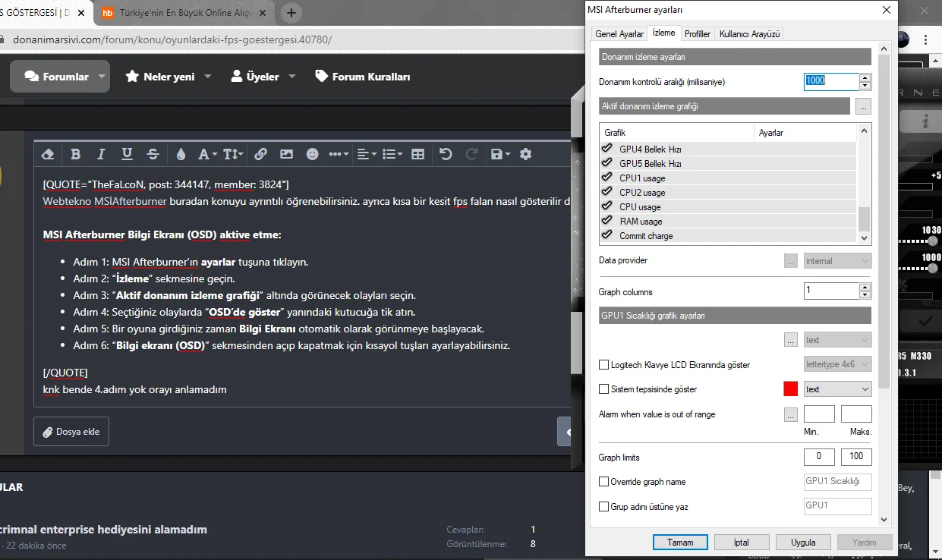Toggle bold formatting in the forum editor
Screen dimensions: 942x560
pos(75,154)
